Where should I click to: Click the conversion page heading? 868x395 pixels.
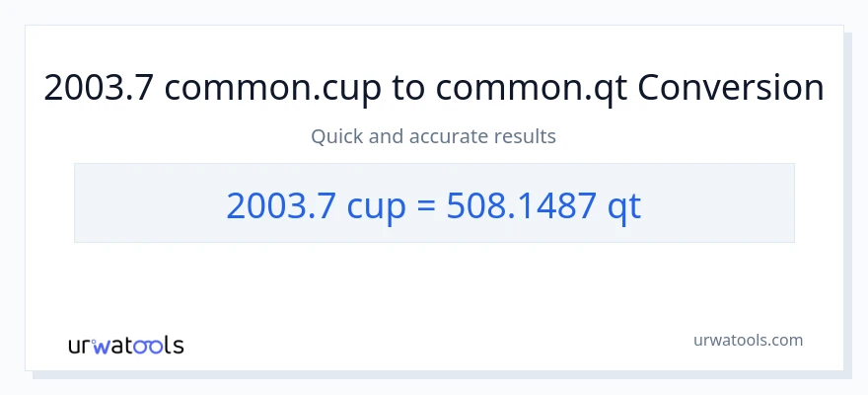click(x=434, y=89)
